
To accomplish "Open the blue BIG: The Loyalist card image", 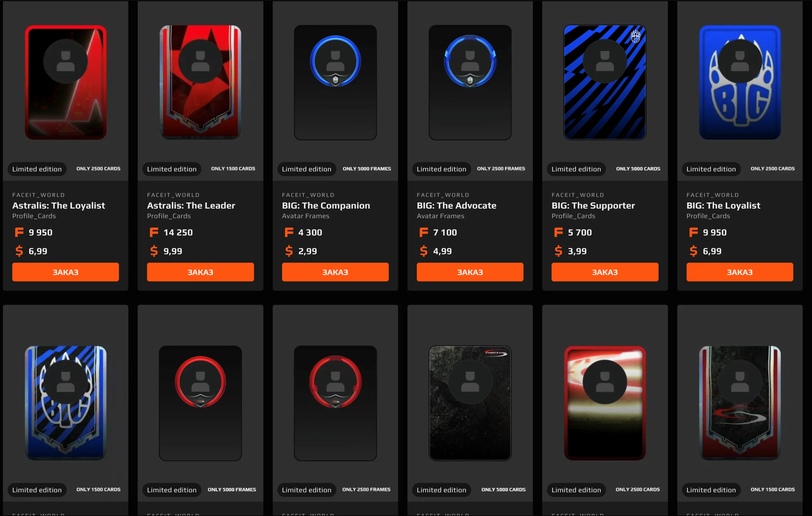I will [740, 82].
